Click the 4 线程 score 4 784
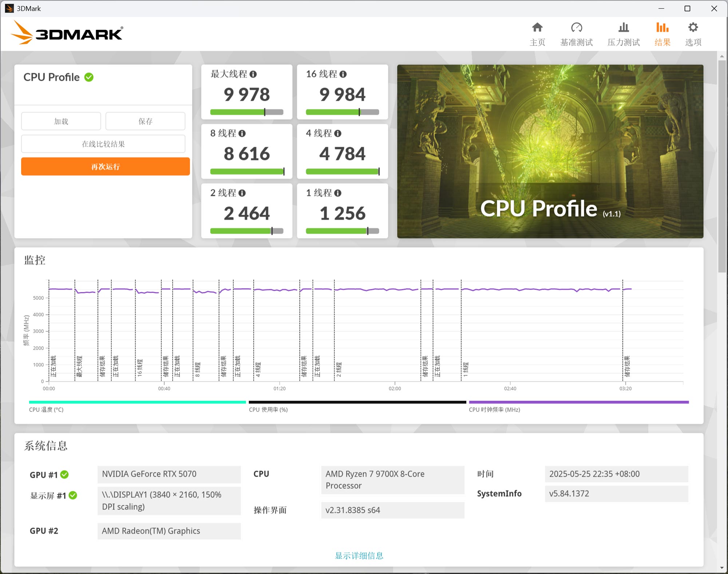 (343, 154)
